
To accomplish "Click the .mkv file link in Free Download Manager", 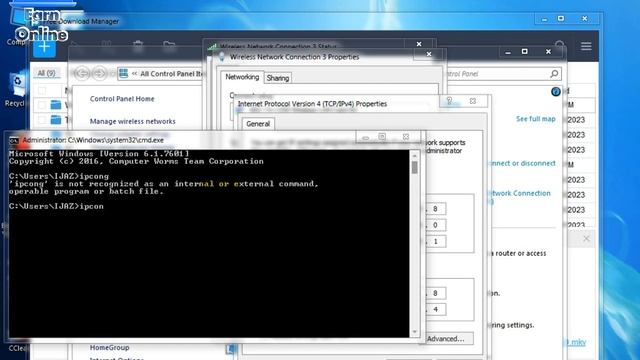I will click(x=576, y=342).
